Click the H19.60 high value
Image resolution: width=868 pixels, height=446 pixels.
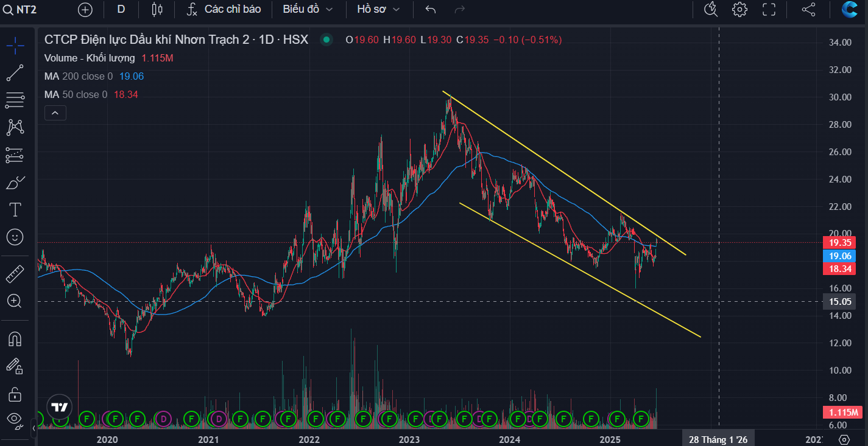click(x=399, y=40)
